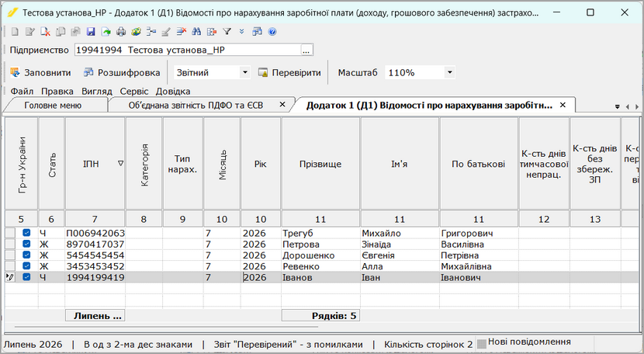Switch to the Головне меню tab
The width and height of the screenshot is (644, 354).
click(53, 106)
